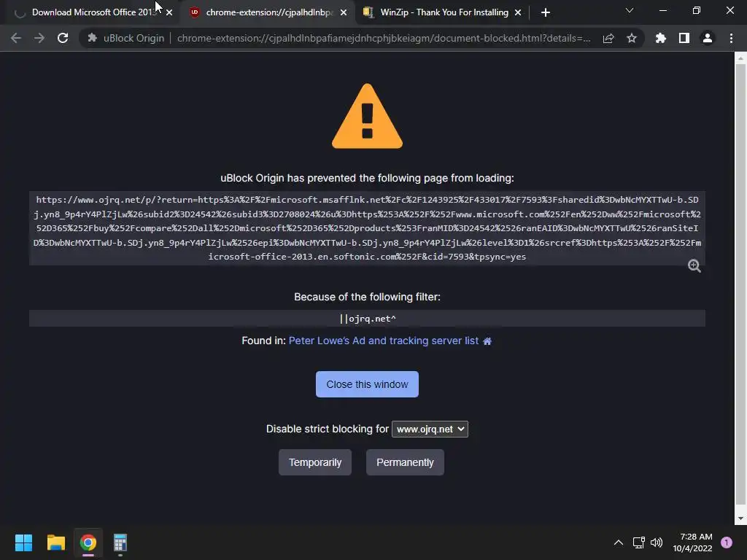Viewport: 747px width, 560px height.
Task: Bookmark this page with the star icon
Action: pyautogui.click(x=632, y=38)
